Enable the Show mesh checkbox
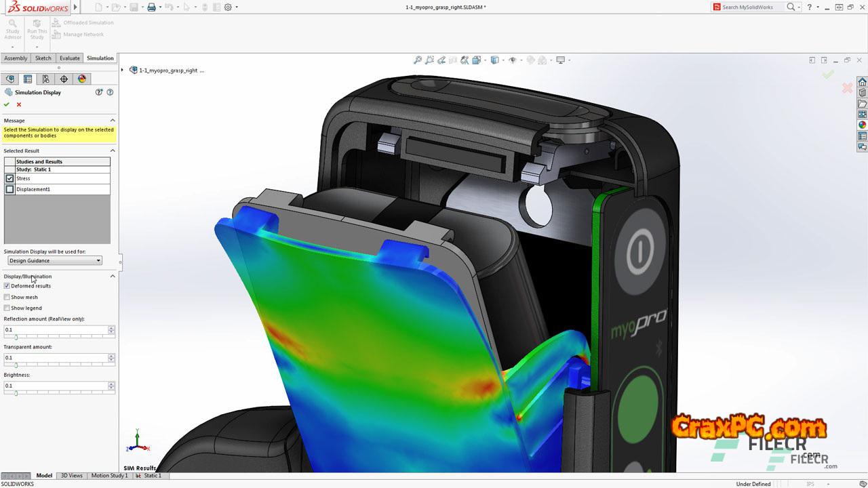 click(7, 298)
